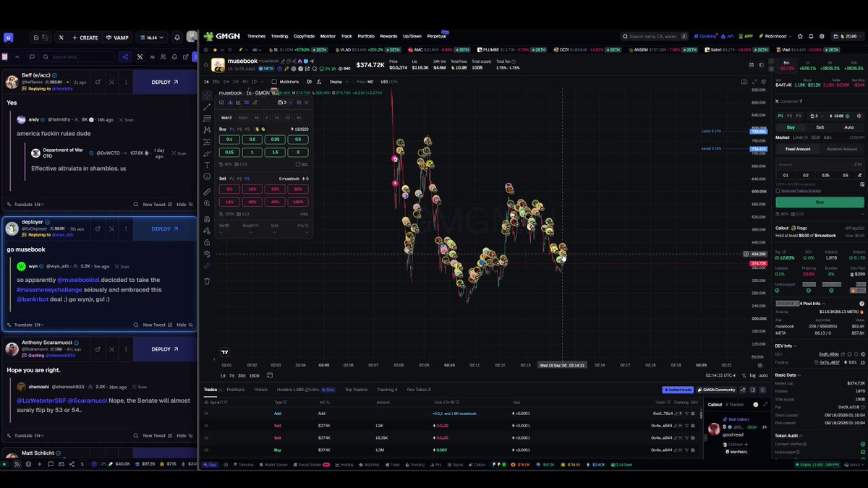Open trade panel settings gear
Image resolution: width=868 pixels, height=488 pixels.
(859, 116)
